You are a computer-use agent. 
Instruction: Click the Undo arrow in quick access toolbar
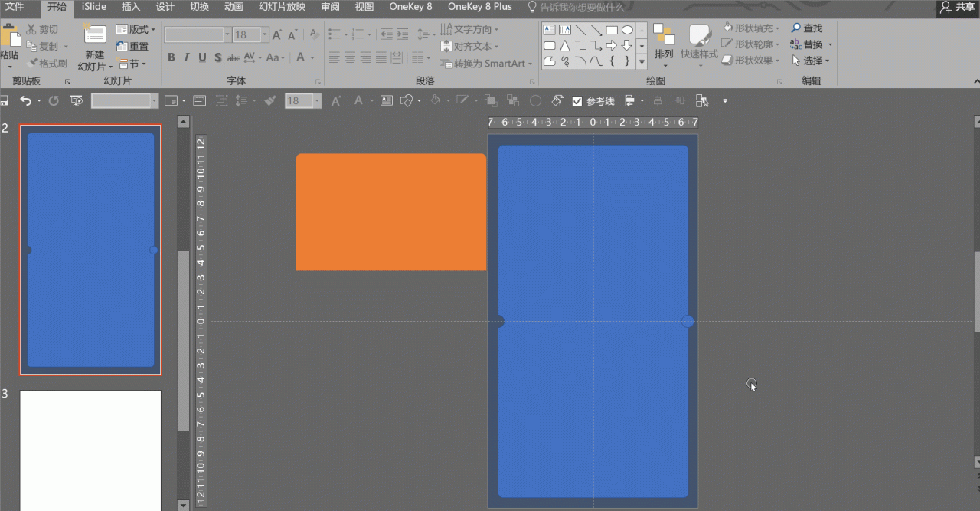click(25, 100)
